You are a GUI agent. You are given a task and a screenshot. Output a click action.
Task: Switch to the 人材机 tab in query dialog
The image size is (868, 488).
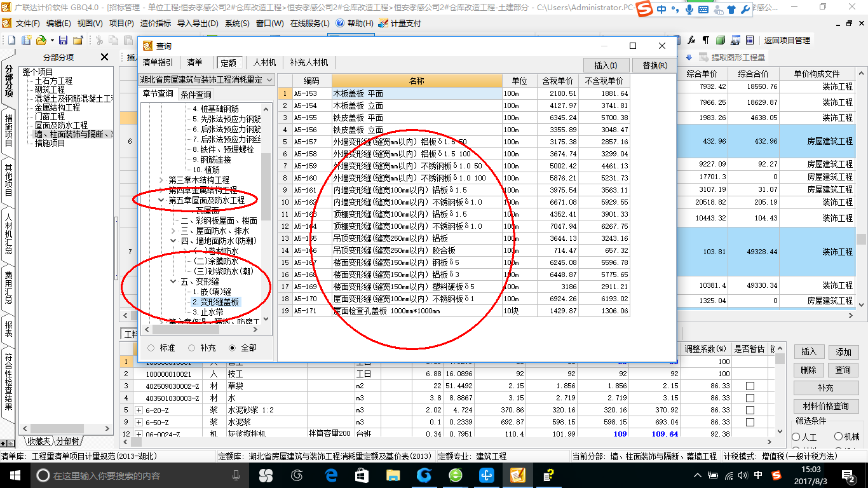click(264, 63)
